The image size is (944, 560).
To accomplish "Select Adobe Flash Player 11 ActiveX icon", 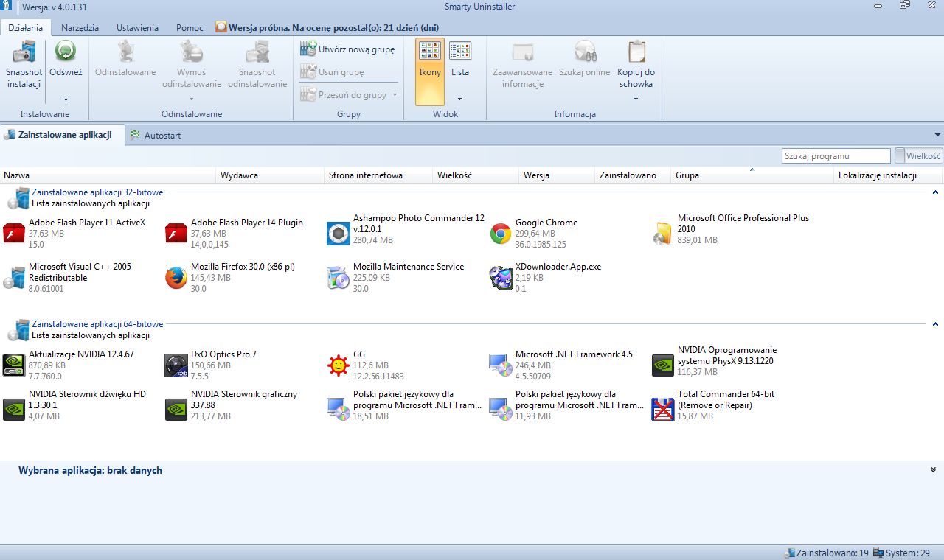I will coord(14,233).
